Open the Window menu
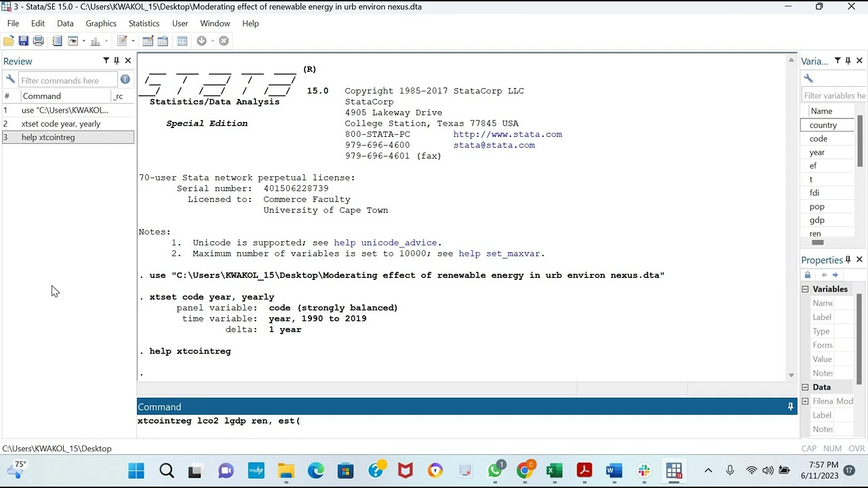The height and width of the screenshot is (488, 868). pyautogui.click(x=215, y=23)
